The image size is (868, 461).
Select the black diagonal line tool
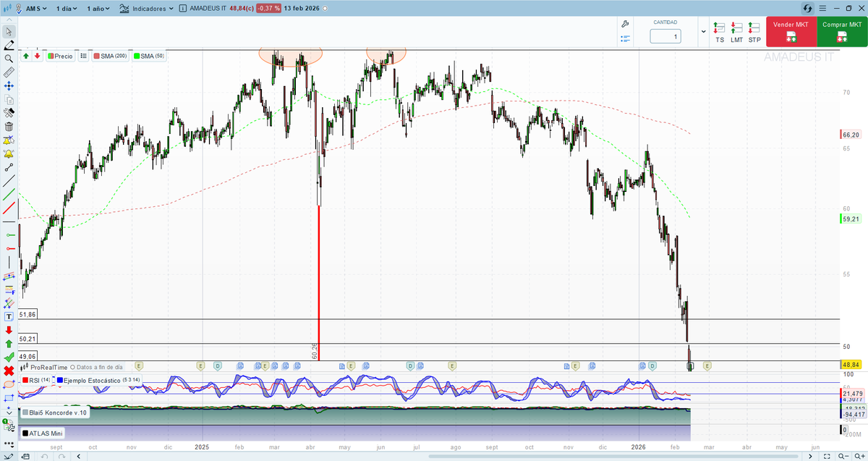[x=9, y=182]
